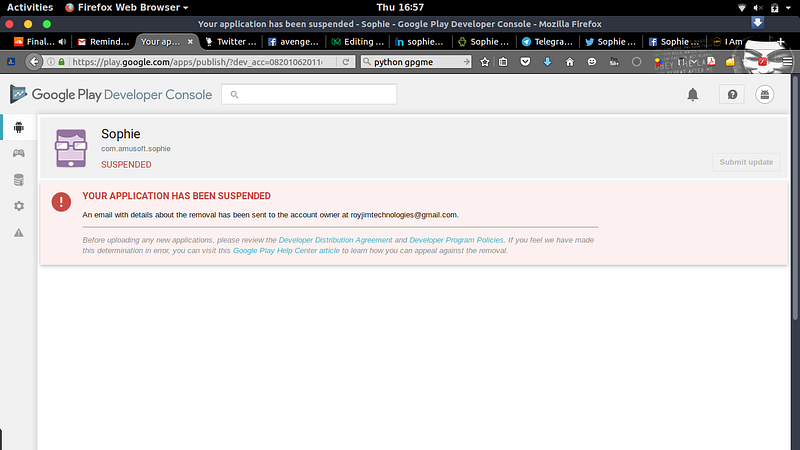The image size is (800, 450).
Task: Open Settings gear icon in sidebar
Action: pos(19,206)
